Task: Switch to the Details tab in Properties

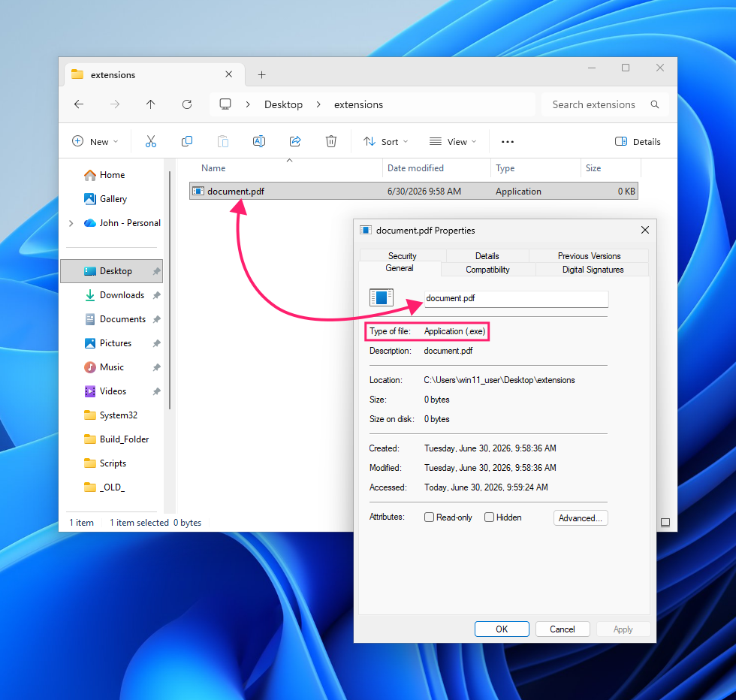Action: coord(487,256)
